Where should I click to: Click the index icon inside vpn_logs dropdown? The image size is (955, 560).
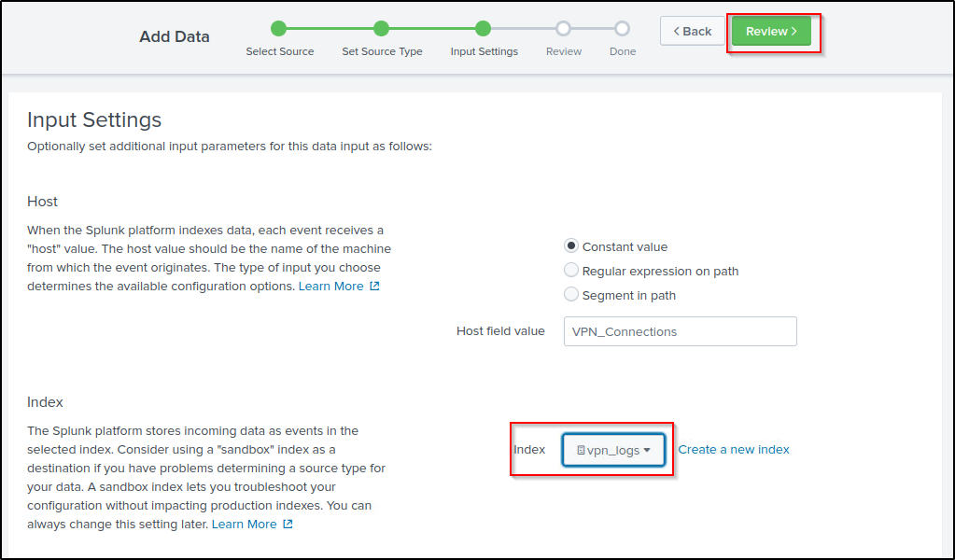coord(581,450)
